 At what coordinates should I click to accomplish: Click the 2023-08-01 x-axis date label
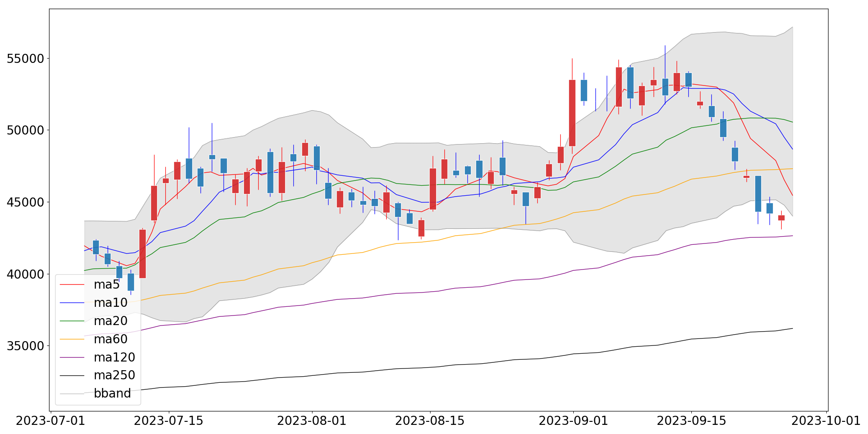click(x=312, y=421)
